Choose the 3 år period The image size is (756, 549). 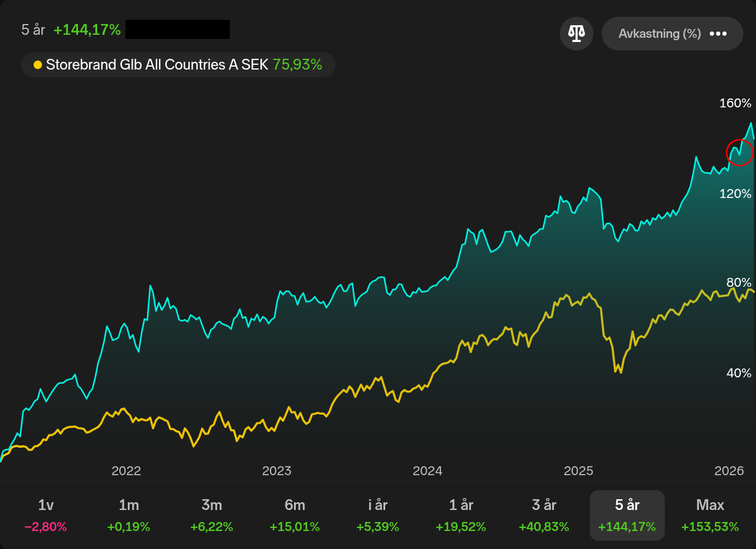[x=544, y=515]
